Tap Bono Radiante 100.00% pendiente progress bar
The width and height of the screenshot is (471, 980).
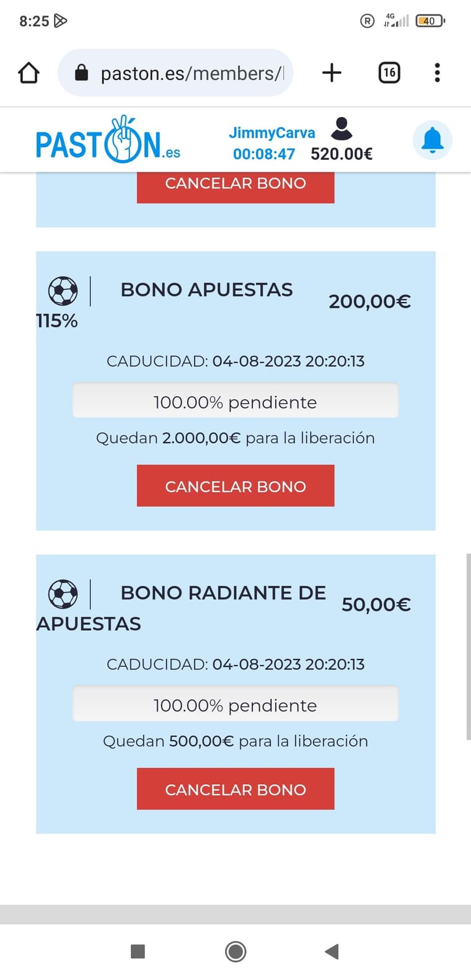click(235, 704)
